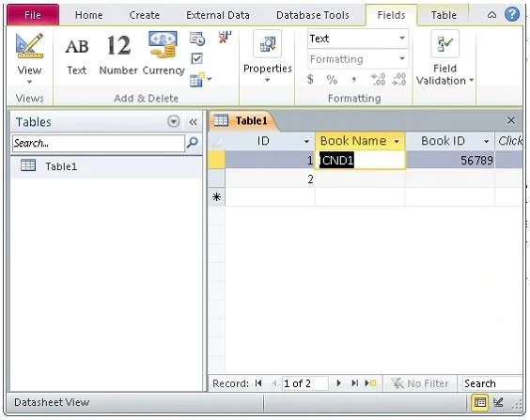Open the View design mode button

pos(29,57)
